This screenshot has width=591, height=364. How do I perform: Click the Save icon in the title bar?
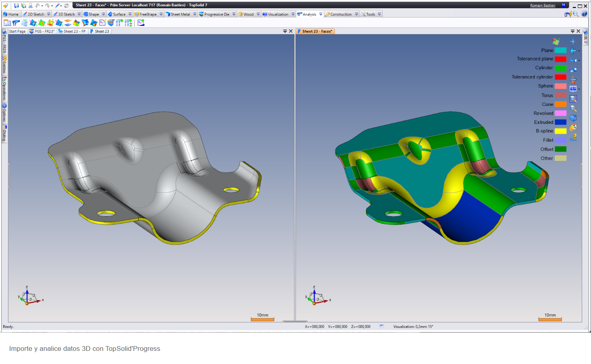coord(16,6)
